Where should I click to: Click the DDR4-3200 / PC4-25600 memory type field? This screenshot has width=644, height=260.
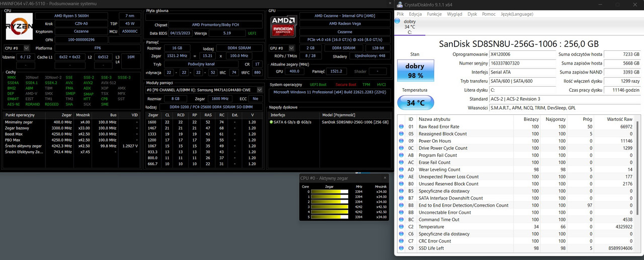(210, 107)
